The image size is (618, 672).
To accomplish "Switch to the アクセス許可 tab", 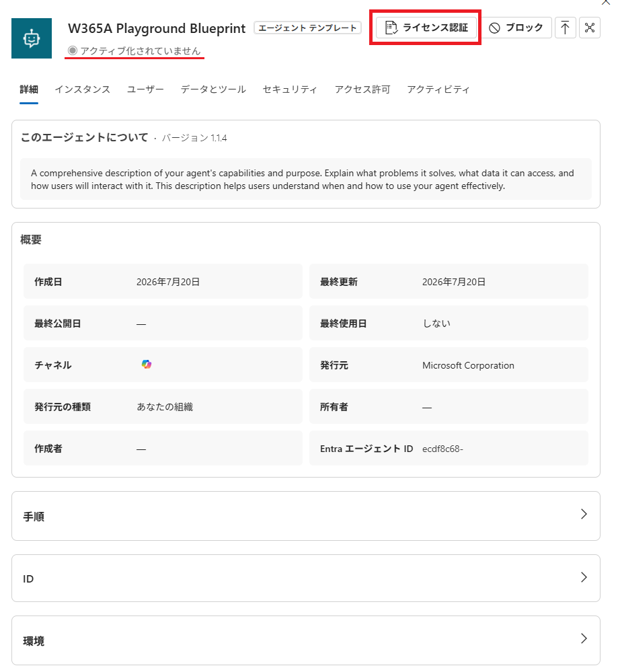I will click(x=362, y=89).
